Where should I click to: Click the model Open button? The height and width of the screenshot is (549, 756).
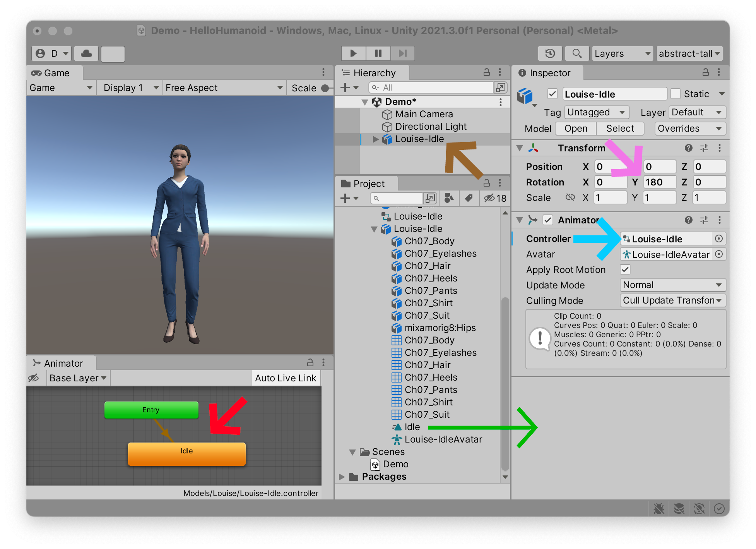tap(575, 129)
